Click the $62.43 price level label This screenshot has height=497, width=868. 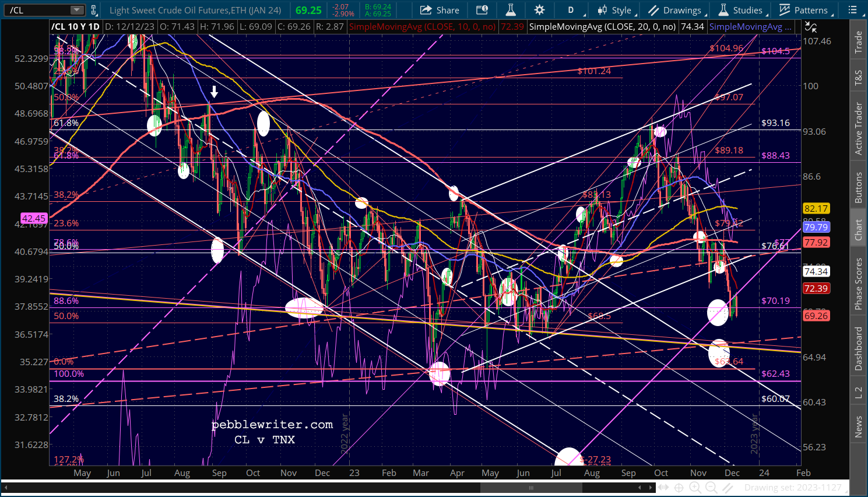click(x=775, y=373)
